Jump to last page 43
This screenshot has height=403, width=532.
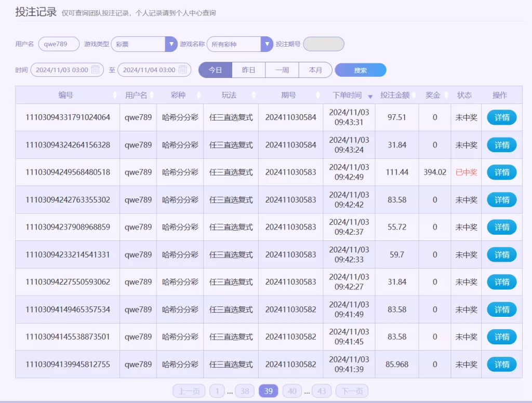tap(322, 391)
